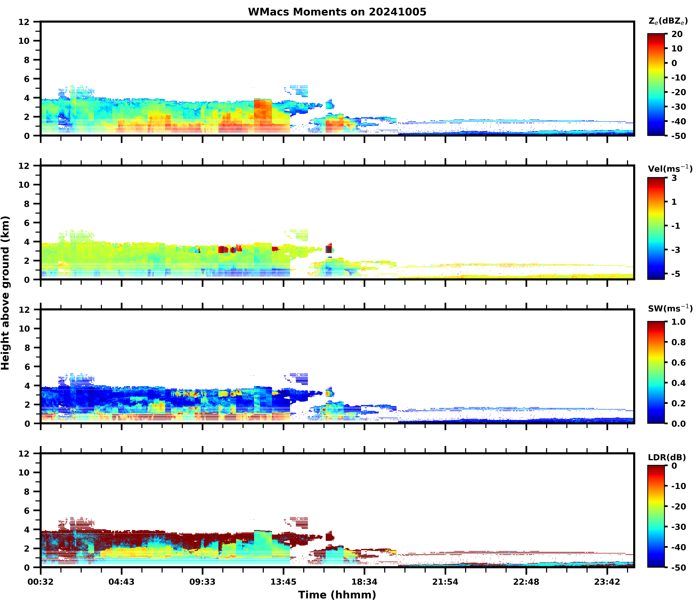Click the 00:32 time tick label
The width and height of the screenshot is (700, 608).
click(41, 582)
